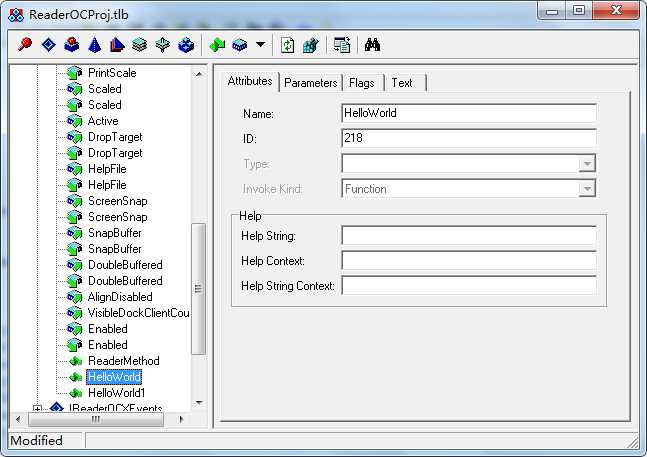Image resolution: width=647 pixels, height=457 pixels.
Task: Expand the IReaderOCXEvents tree node
Action: (37, 409)
